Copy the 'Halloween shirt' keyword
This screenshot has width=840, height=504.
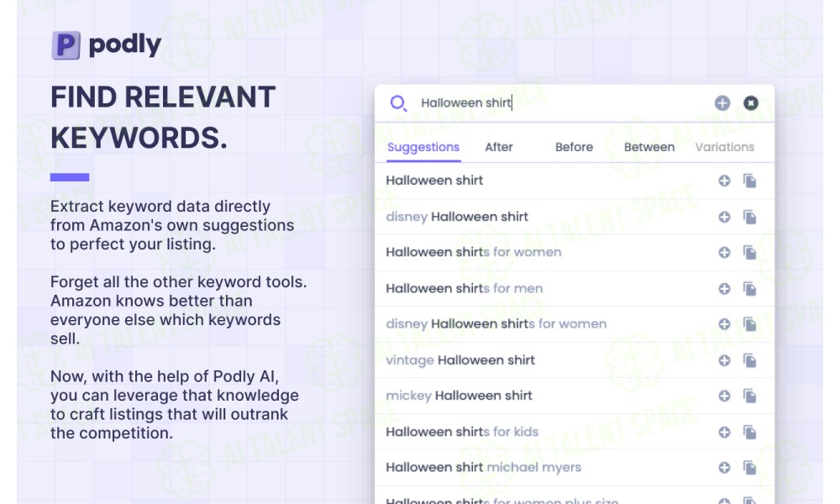(749, 181)
